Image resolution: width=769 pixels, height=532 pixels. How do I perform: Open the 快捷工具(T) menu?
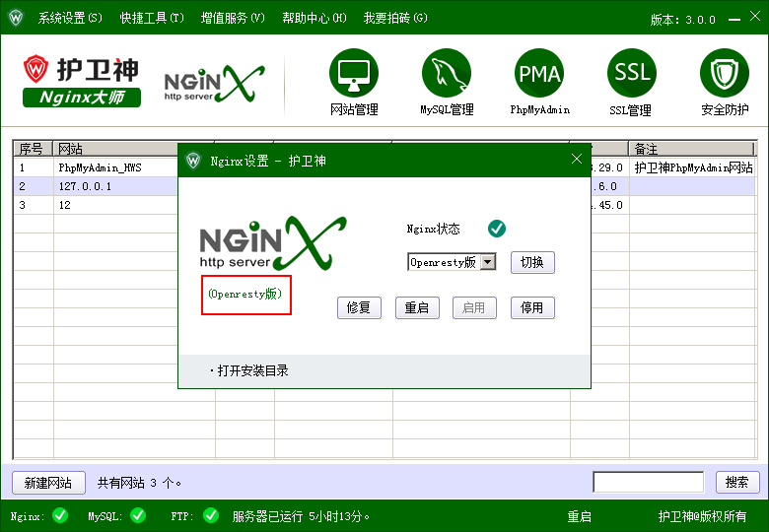(152, 19)
